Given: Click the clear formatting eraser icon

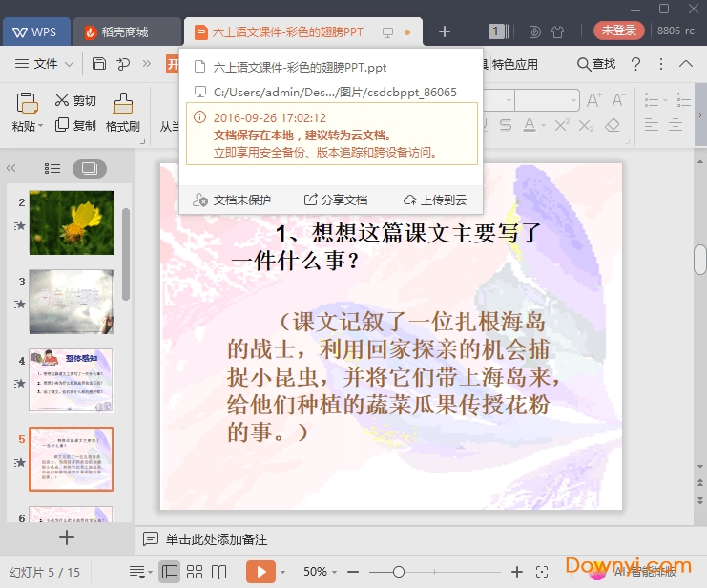Looking at the screenshot, I should (612, 125).
